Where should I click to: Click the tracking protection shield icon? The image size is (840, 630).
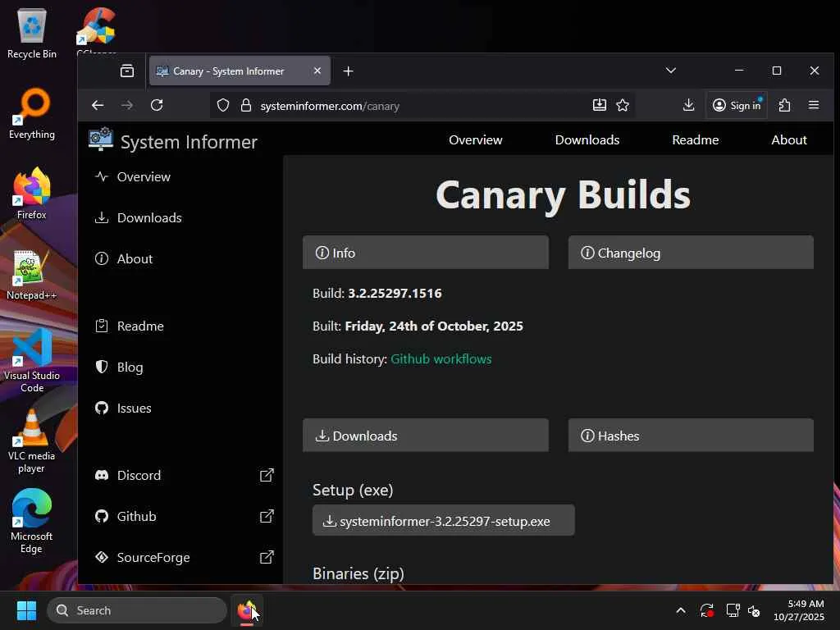pos(223,106)
